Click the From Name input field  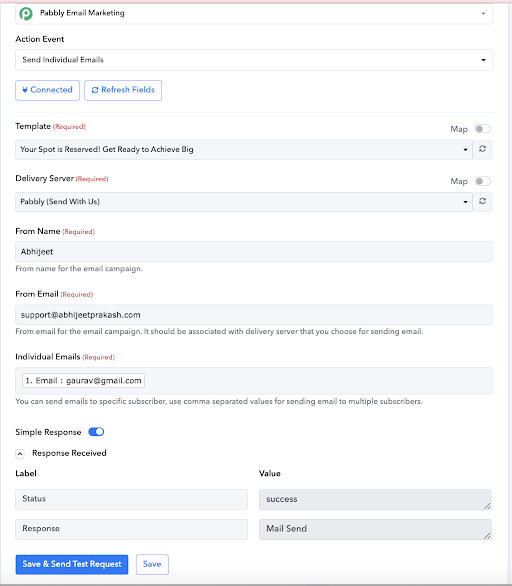(254, 252)
